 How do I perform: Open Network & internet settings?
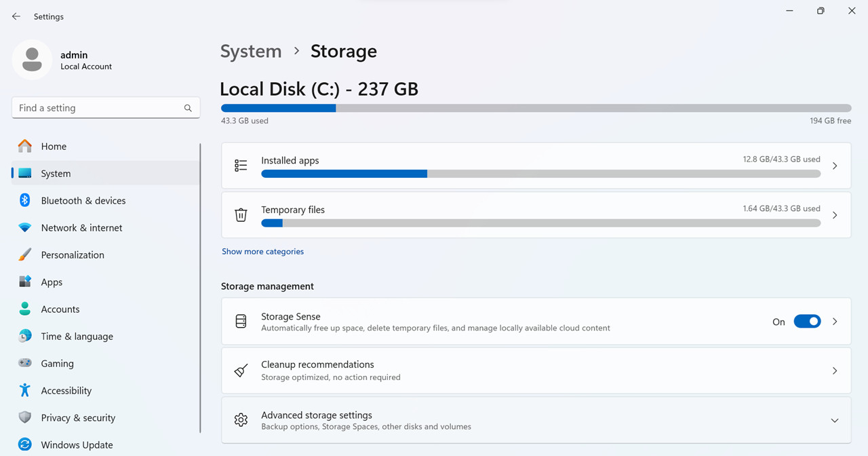point(81,227)
